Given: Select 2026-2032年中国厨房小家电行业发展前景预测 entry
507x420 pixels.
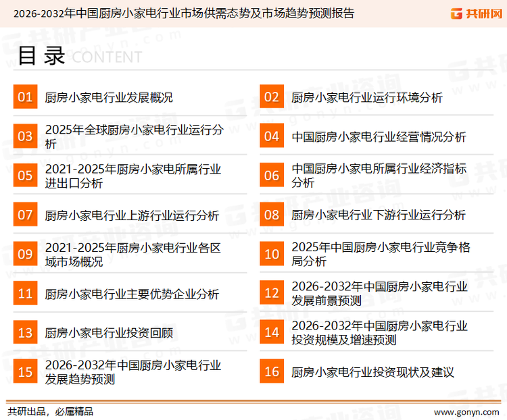Looking at the screenshot, I should click(380, 293).
